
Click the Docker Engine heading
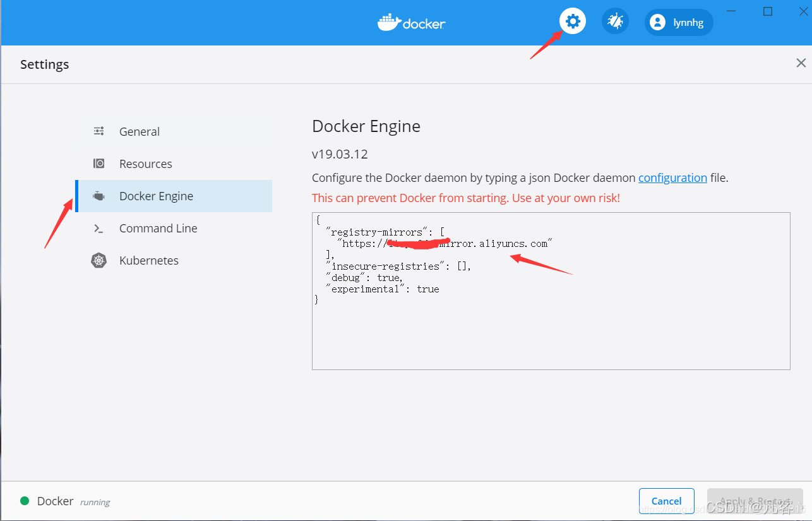366,126
